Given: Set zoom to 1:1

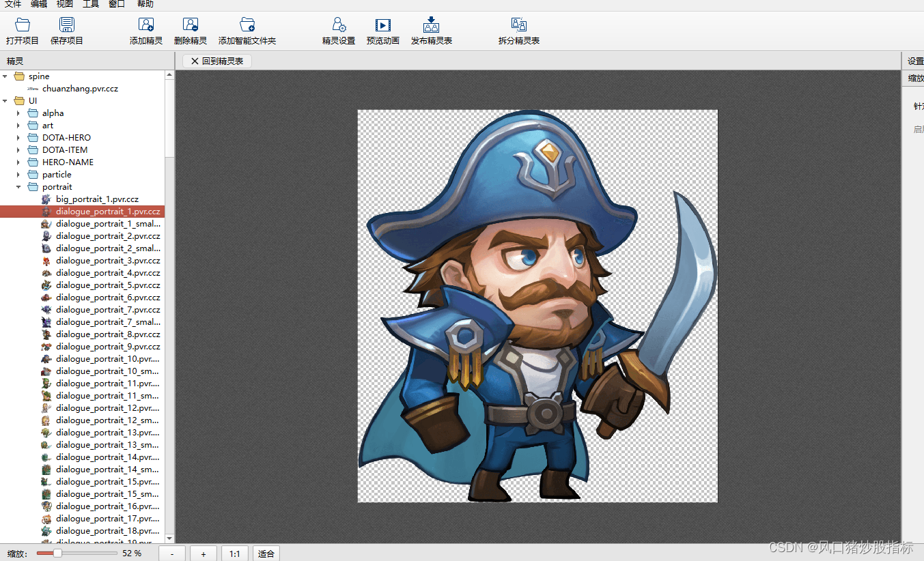Looking at the screenshot, I should click(x=235, y=553).
